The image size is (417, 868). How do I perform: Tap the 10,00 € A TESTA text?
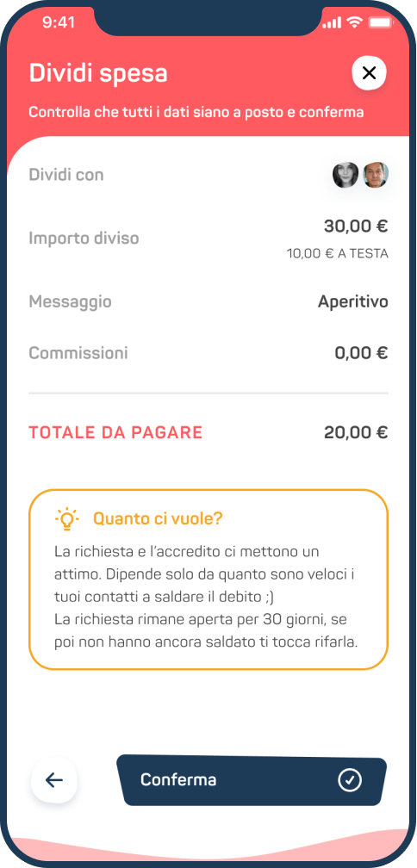coord(337,253)
